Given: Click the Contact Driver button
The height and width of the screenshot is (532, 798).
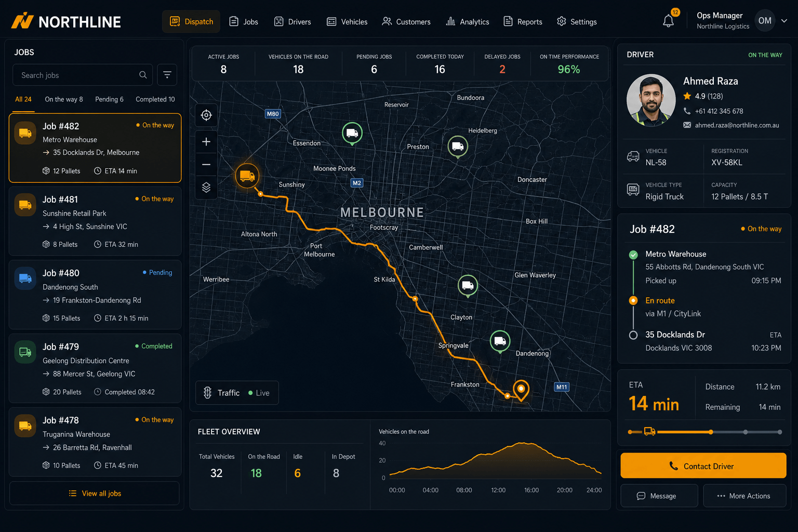Looking at the screenshot, I should click(703, 465).
